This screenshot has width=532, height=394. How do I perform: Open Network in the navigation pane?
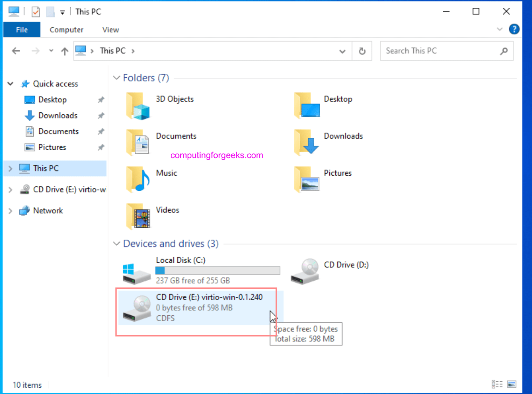[x=48, y=211]
